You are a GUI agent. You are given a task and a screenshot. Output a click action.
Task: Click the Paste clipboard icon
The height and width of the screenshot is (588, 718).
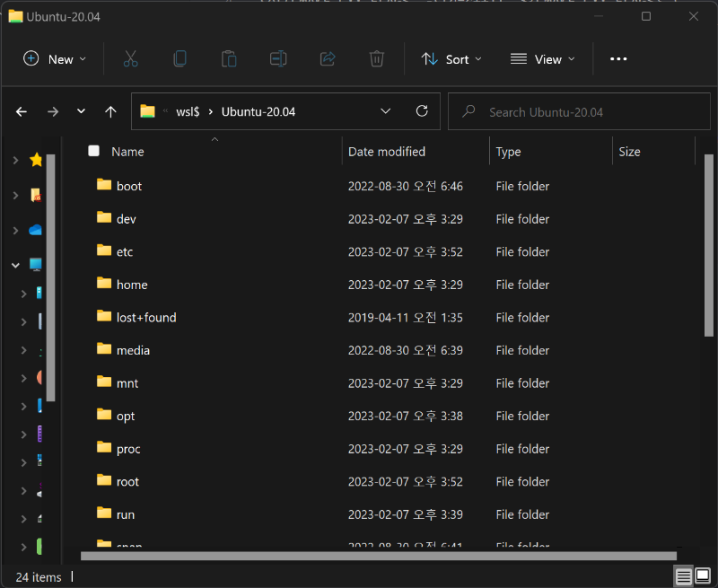point(229,59)
